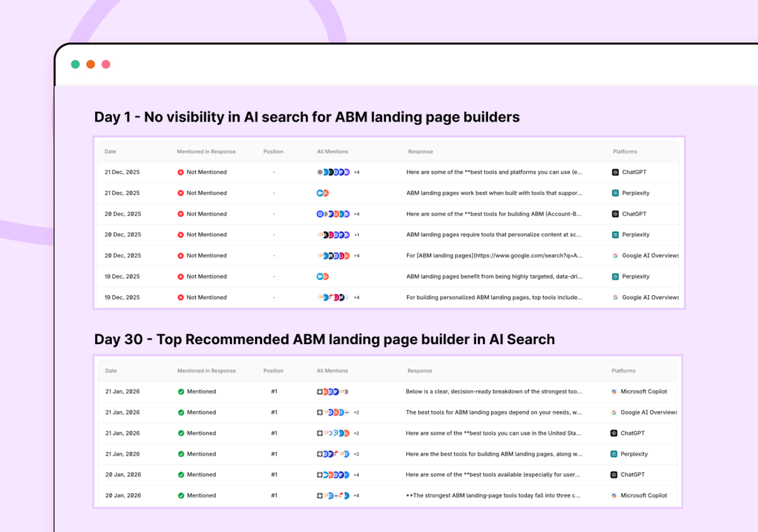Click the +1 mentions badge in the 20 Dec Perplexity row

point(356,235)
